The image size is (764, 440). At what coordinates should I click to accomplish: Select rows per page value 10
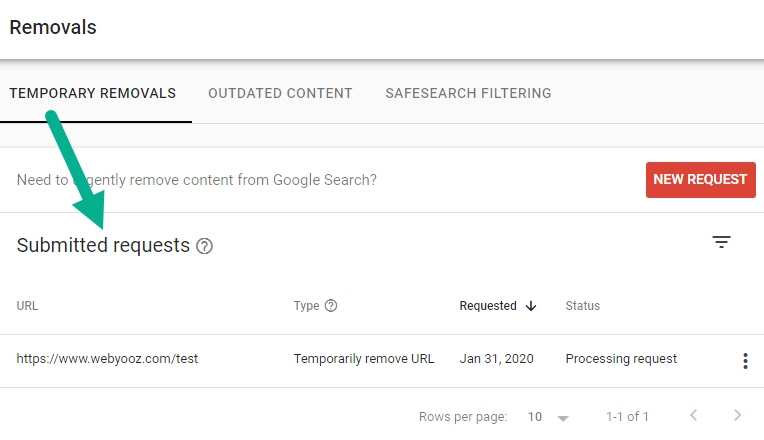point(535,417)
